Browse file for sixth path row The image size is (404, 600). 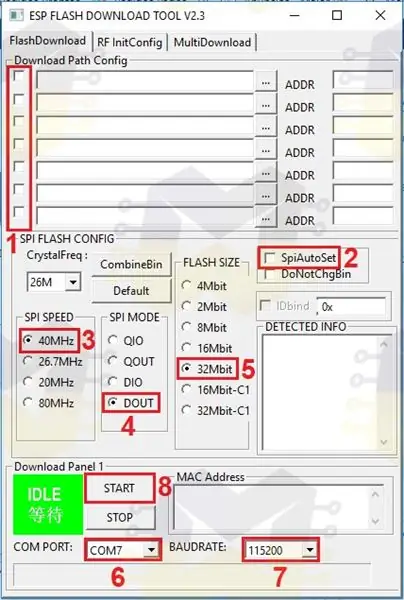click(266, 195)
